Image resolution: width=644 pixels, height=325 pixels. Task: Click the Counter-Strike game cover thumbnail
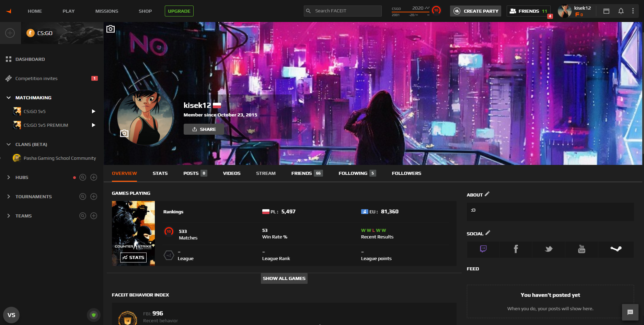click(x=133, y=233)
